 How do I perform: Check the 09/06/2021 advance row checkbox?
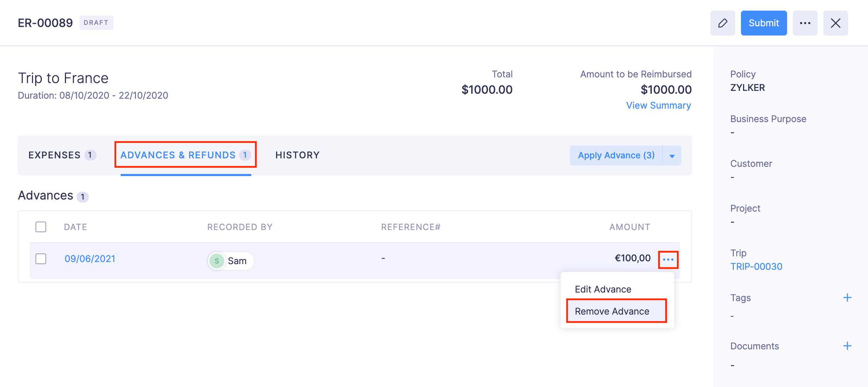41,259
